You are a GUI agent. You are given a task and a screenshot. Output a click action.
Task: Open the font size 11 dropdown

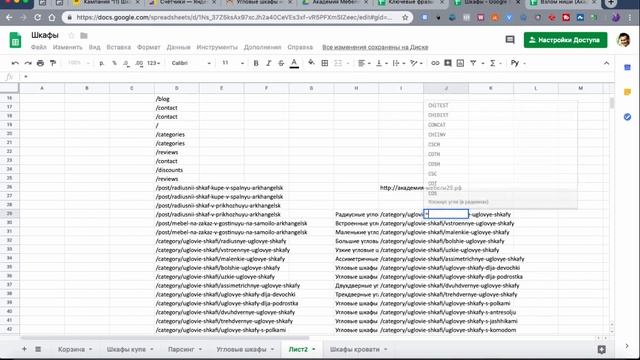coord(233,63)
